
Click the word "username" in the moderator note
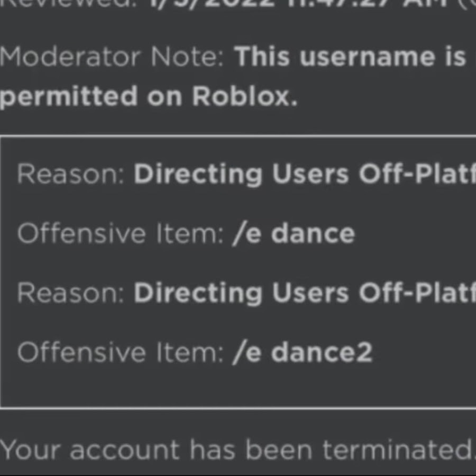tap(368, 57)
